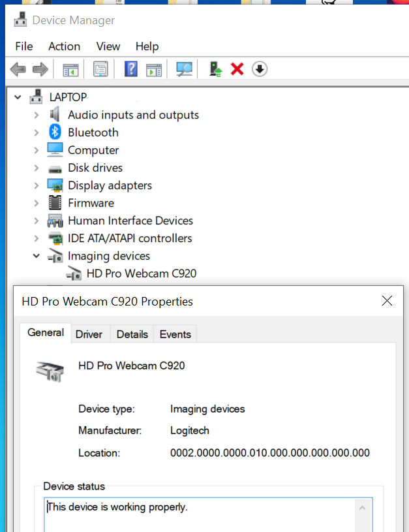Screen dimensions: 409x532
Task: Expand Human Interface Devices
Action: pos(37,221)
